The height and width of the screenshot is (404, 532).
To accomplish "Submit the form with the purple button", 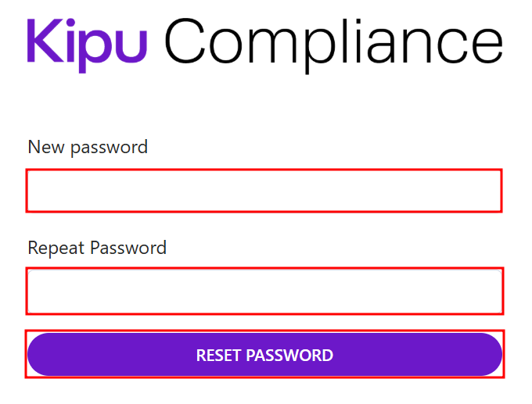I will pos(264,355).
